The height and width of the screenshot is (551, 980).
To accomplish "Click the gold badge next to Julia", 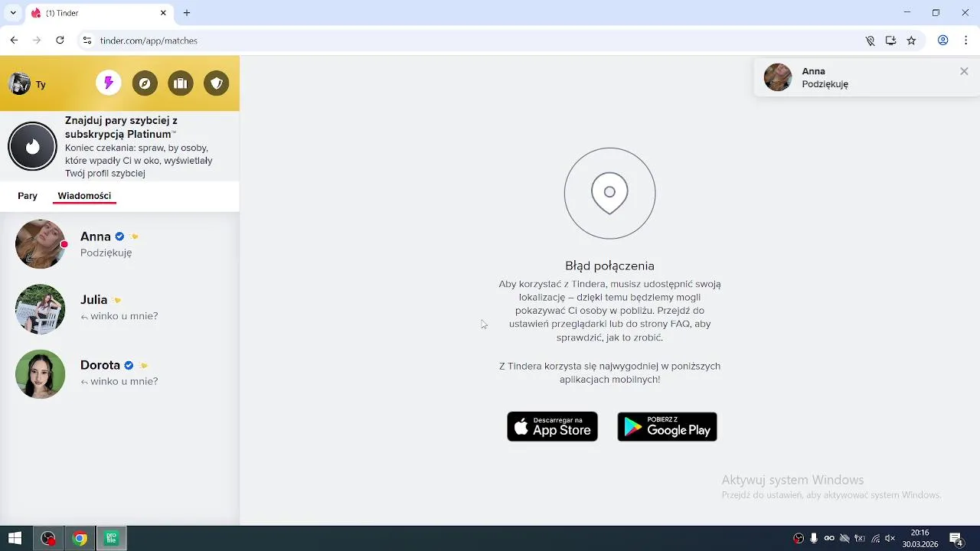I will tap(116, 300).
